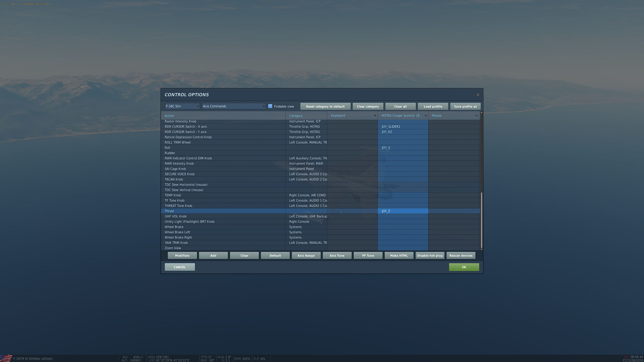Toggle the Foldable view checkbox

point(270,106)
